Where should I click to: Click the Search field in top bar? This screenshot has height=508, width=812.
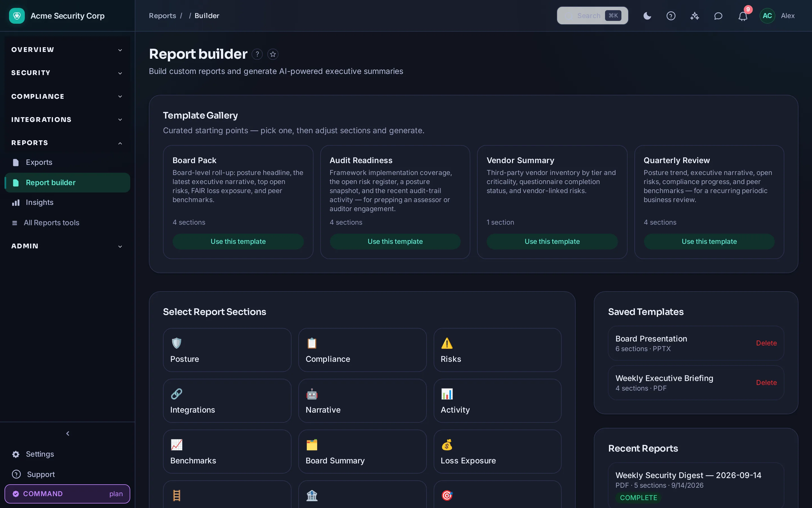[592, 16]
